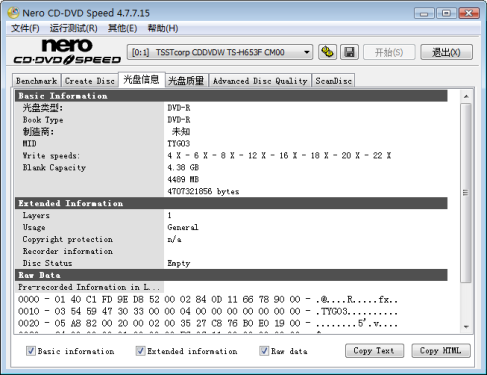487x375 pixels.
Task: Open the Advanced Disc Quality tab
Action: 260,81
